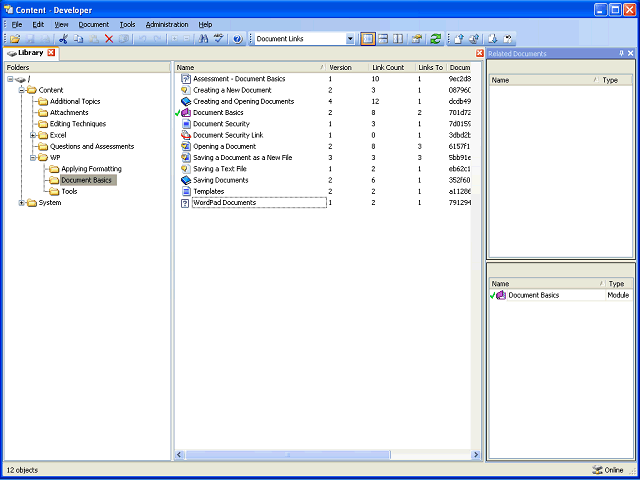Open the Edit menu

tap(38, 24)
